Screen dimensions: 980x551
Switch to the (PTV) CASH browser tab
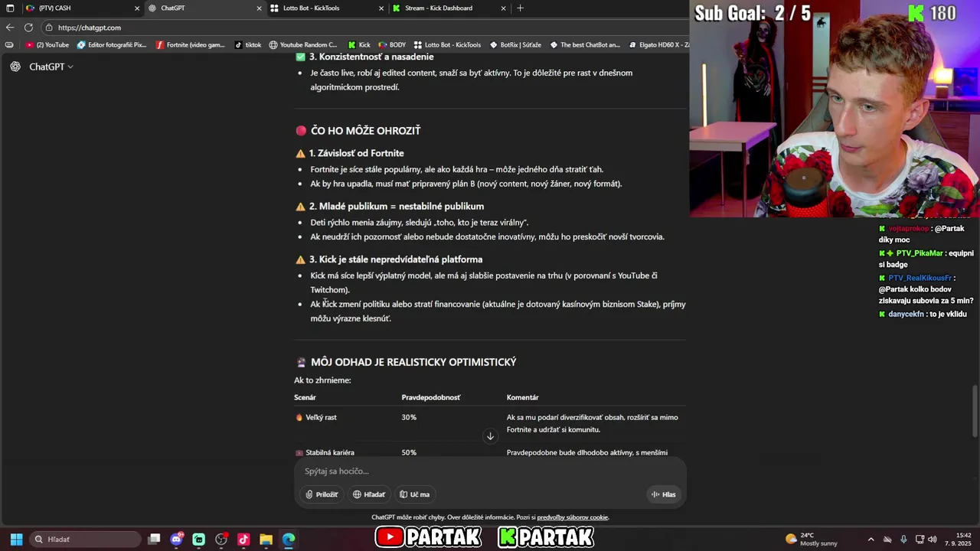point(81,8)
